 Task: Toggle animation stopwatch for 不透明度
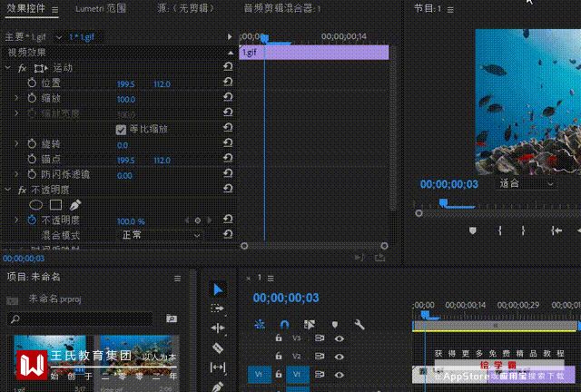tap(32, 220)
